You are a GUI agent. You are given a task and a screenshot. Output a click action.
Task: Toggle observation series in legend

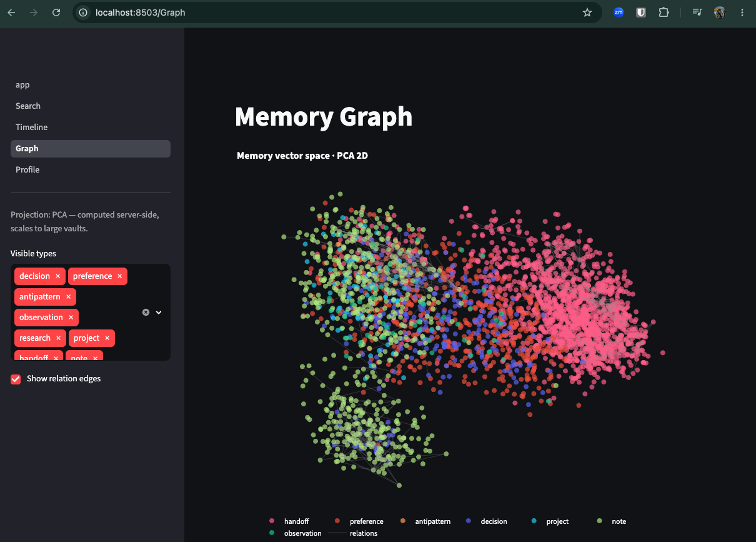tap(295, 533)
